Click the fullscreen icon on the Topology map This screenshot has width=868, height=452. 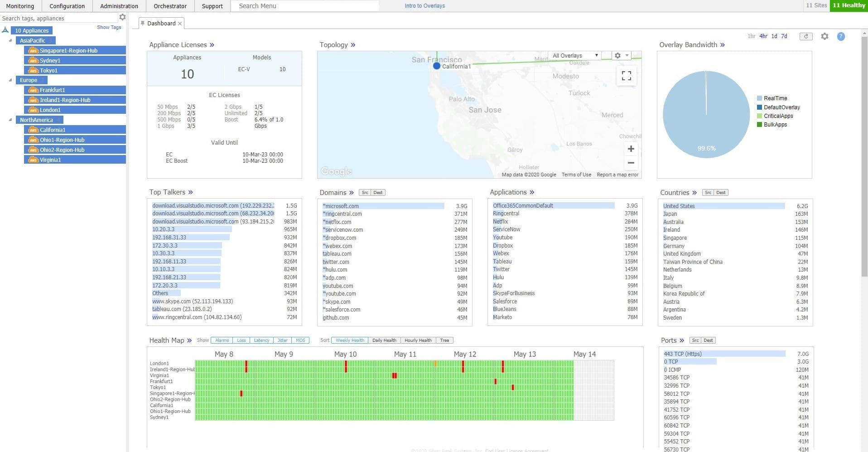coord(626,76)
